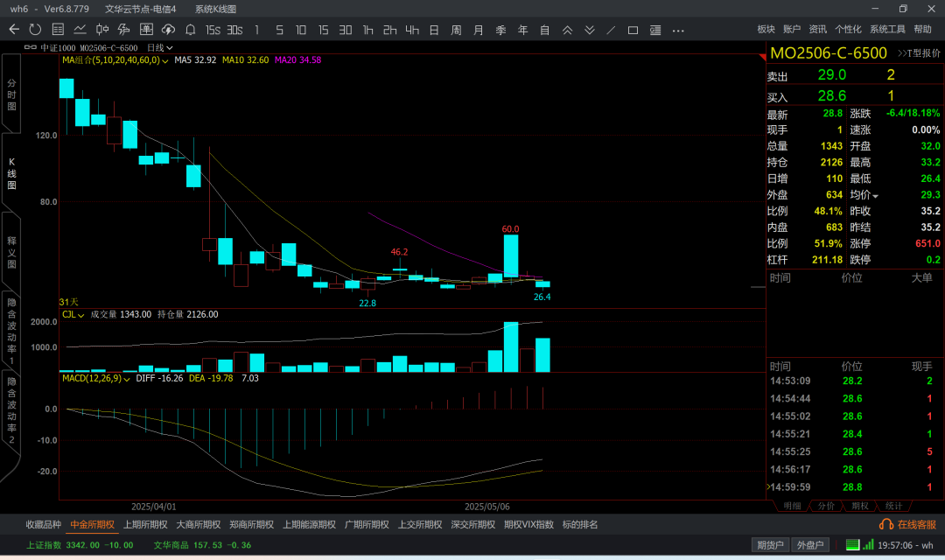Click the back arrow in the toolbar
Screen dimensions: 945x560
pyautogui.click(x=14, y=30)
